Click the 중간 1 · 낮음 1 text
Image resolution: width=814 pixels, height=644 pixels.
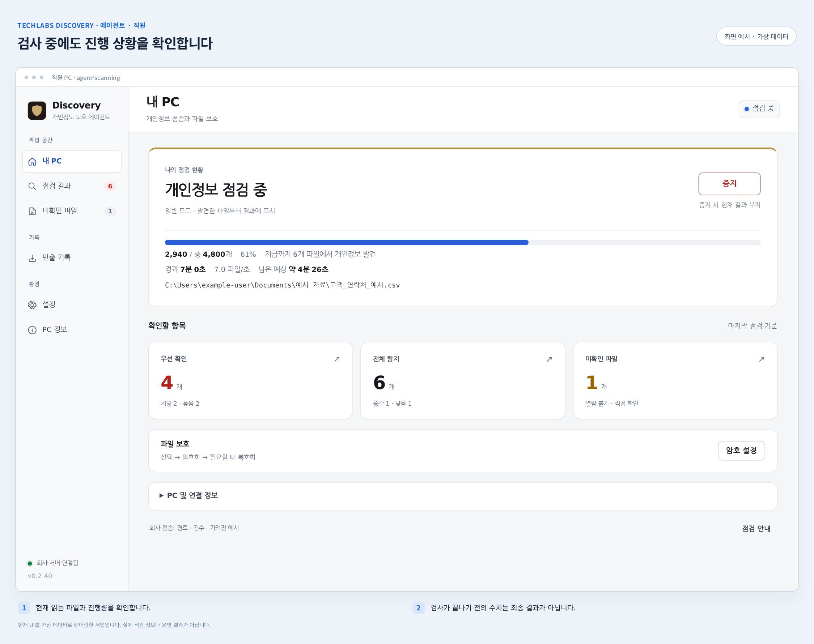tap(392, 404)
